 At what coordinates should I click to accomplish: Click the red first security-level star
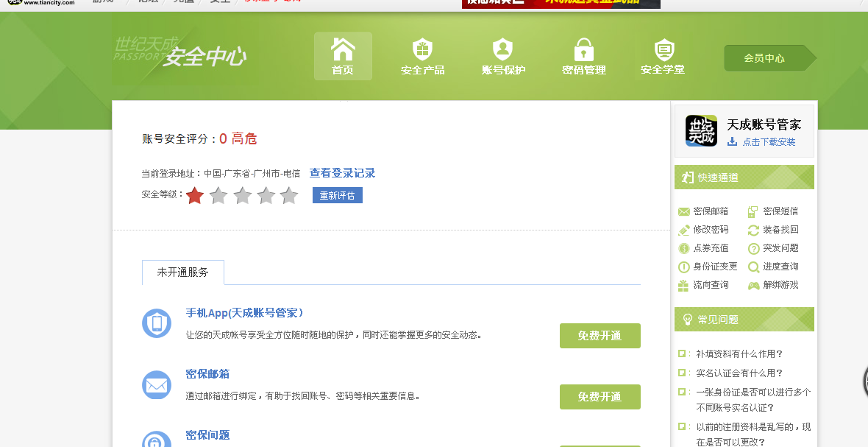click(x=195, y=195)
